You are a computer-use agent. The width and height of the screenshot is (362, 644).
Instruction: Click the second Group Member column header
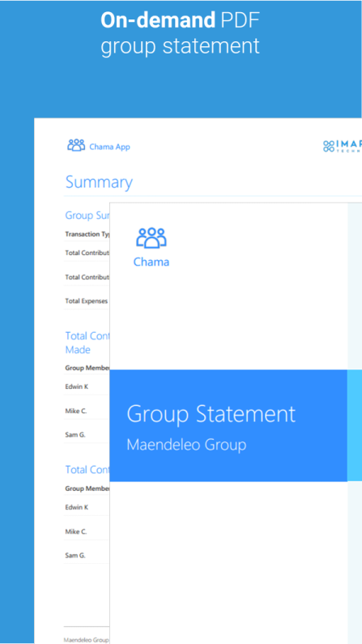point(87,488)
